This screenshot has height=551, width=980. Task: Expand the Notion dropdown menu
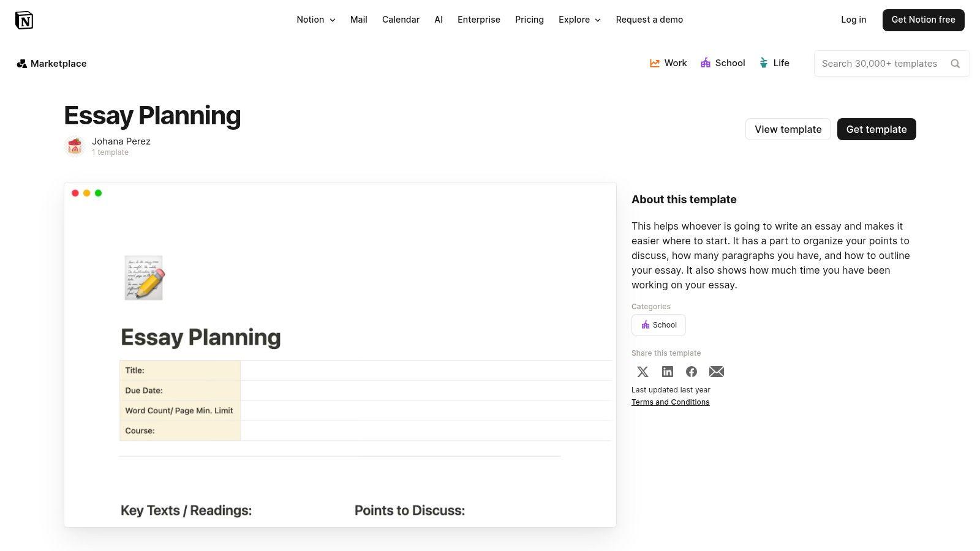pyautogui.click(x=316, y=20)
